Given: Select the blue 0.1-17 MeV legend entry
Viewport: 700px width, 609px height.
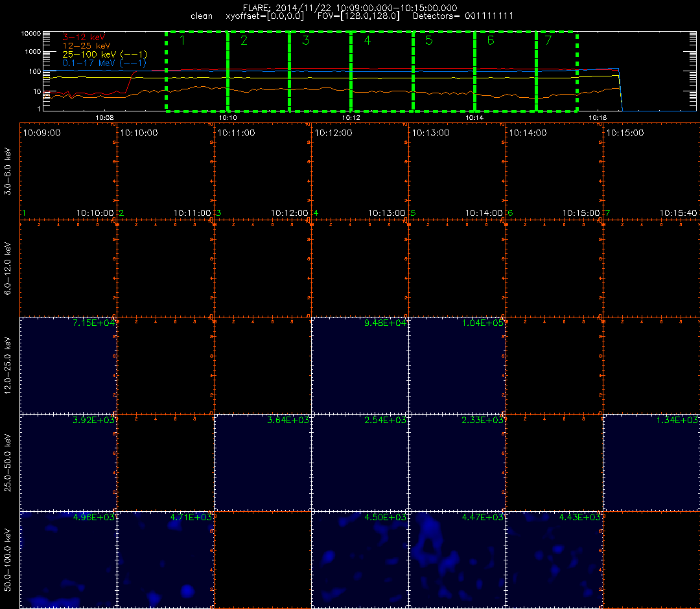Looking at the screenshot, I should tap(104, 63).
